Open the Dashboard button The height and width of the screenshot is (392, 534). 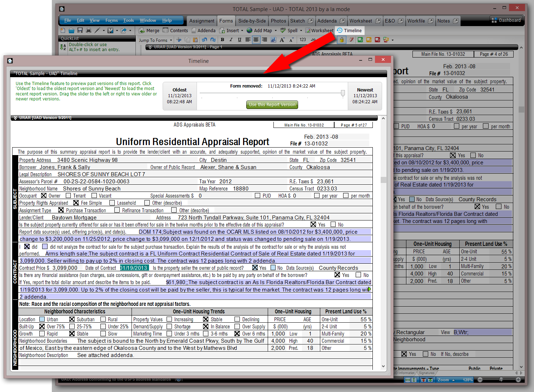(506, 20)
